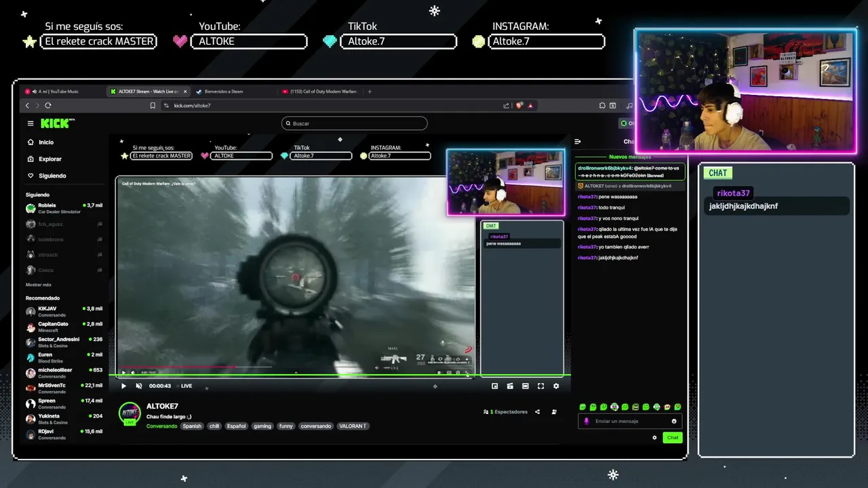The width and height of the screenshot is (868, 488).
Task: Click username rikota37 in 'todo tranqui' message
Action: click(587, 207)
